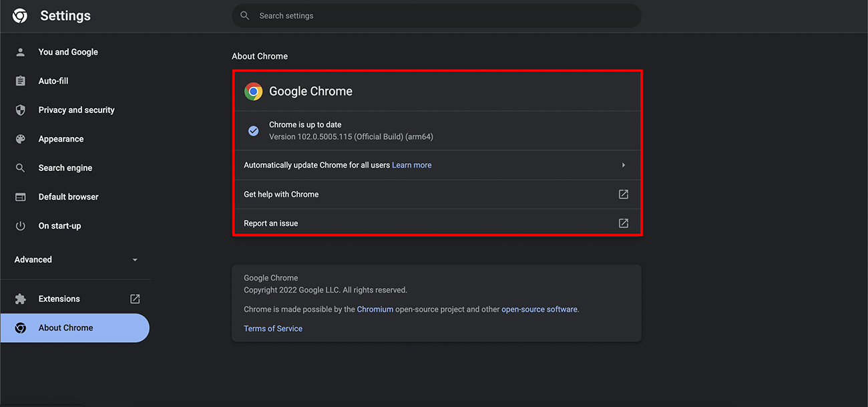The width and height of the screenshot is (868, 407).
Task: Click the clipboard icon for Auto-fill
Action: click(21, 81)
